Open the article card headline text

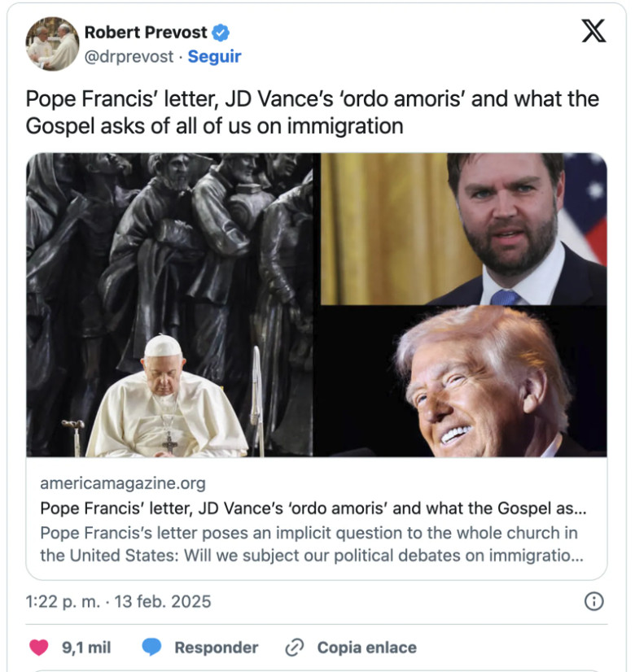pos(313,508)
